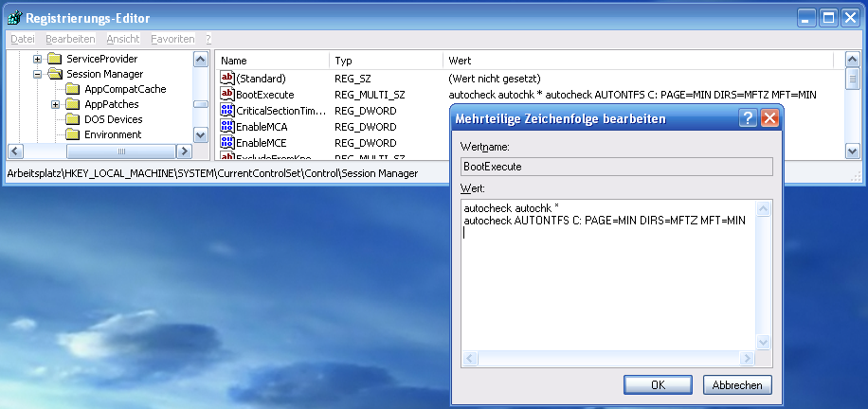Click the text box's right scroll arrow

[x=748, y=358]
